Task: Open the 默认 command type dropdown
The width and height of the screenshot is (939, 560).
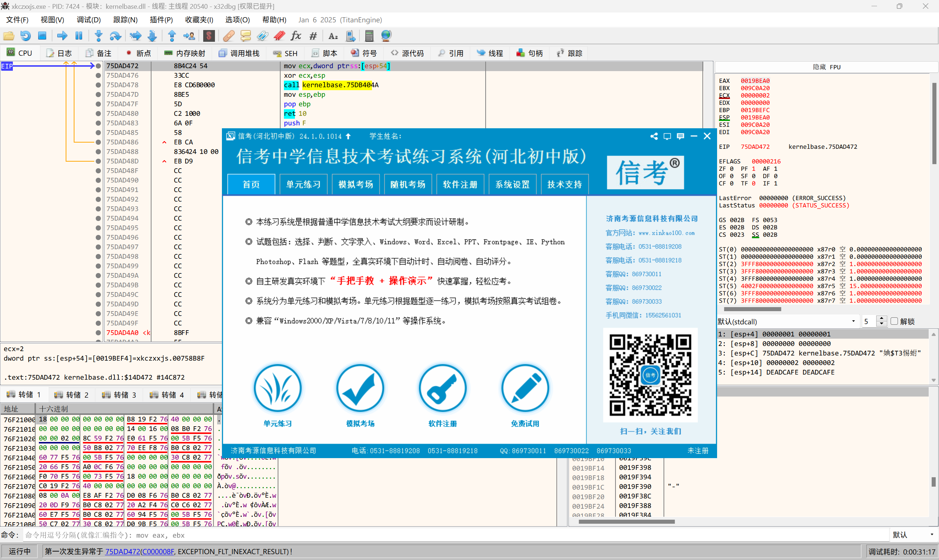Action: 914,535
